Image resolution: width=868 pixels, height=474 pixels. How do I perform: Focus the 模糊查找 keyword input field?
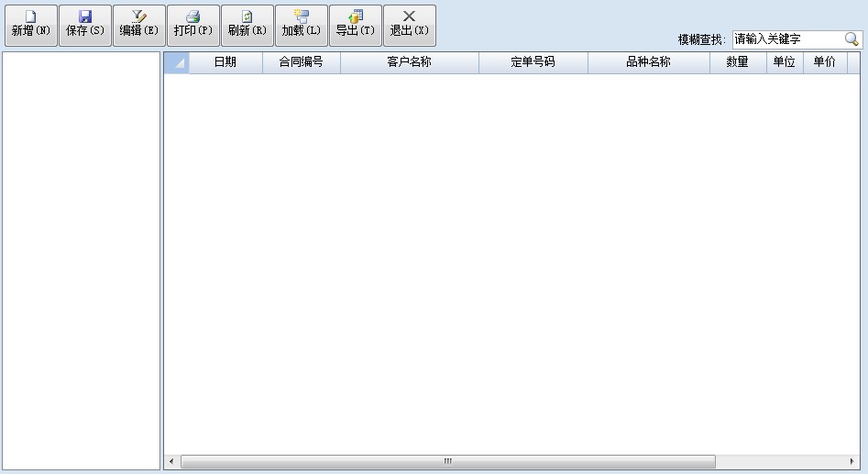pyautogui.click(x=786, y=39)
